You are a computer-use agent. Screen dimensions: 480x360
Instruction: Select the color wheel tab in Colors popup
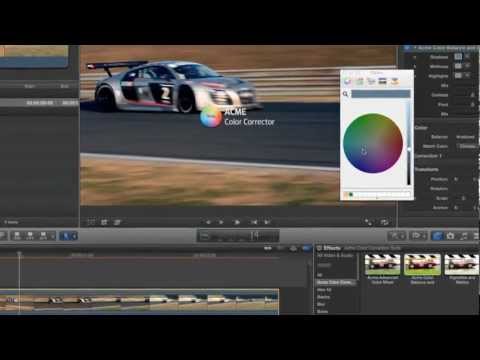pyautogui.click(x=347, y=81)
